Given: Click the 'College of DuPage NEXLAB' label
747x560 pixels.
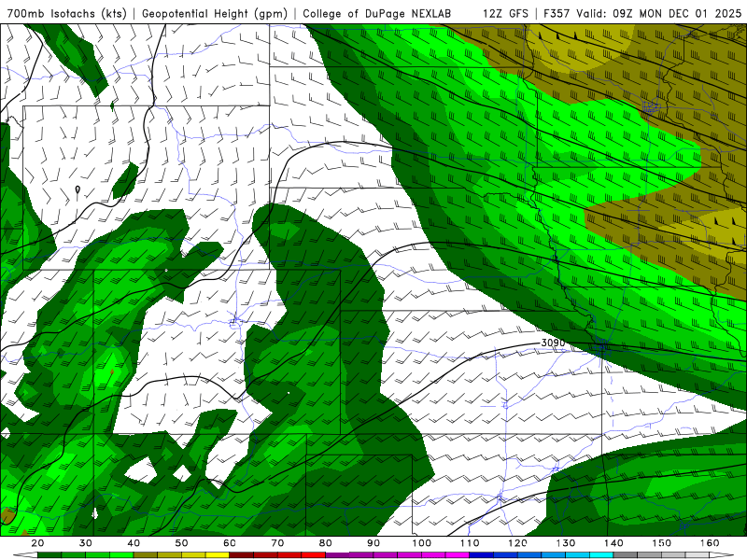Looking at the screenshot, I should [x=377, y=13].
